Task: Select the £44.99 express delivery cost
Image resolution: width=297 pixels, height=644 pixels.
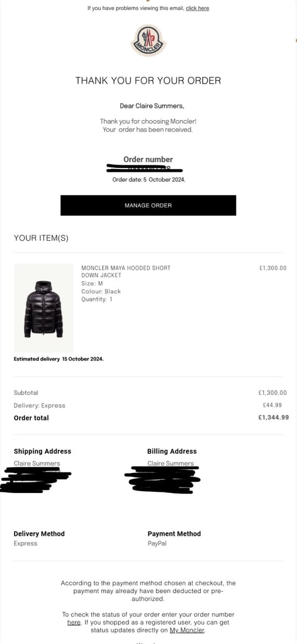Action: 272,405
